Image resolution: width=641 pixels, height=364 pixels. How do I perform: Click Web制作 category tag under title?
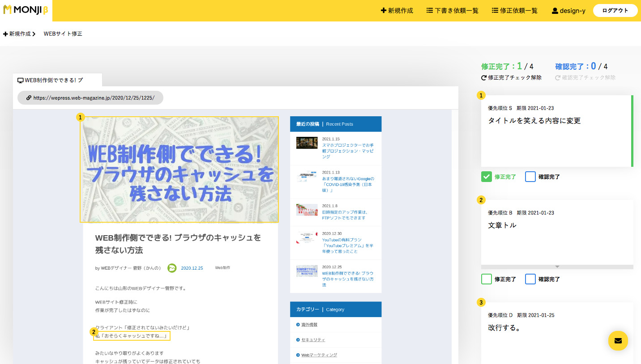222,268
